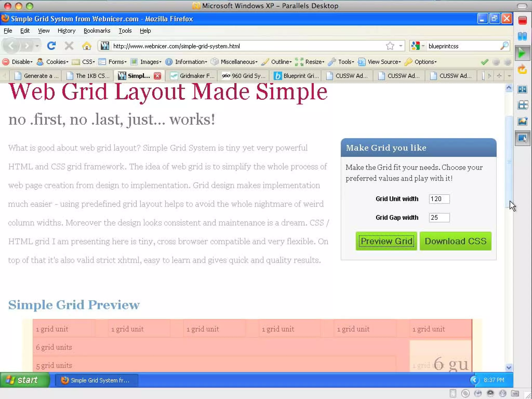The height and width of the screenshot is (399, 532).
Task: Click the green play arrow in Parallels sidebar
Action: click(x=522, y=53)
